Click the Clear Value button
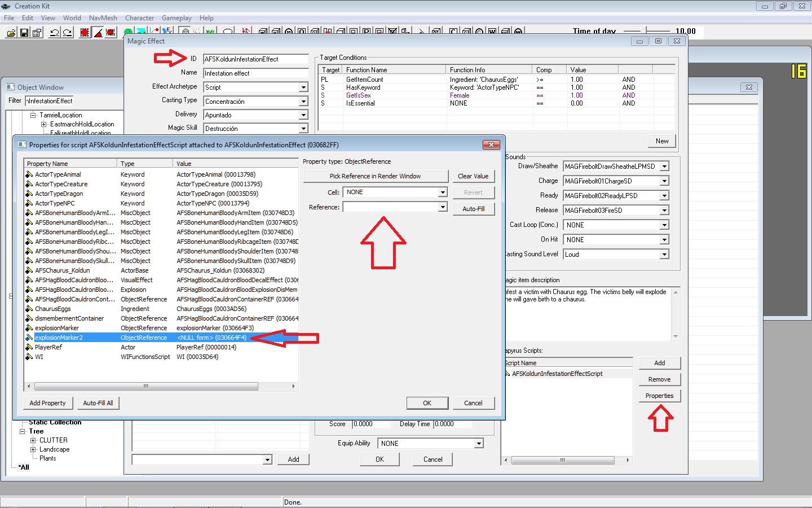 [473, 176]
